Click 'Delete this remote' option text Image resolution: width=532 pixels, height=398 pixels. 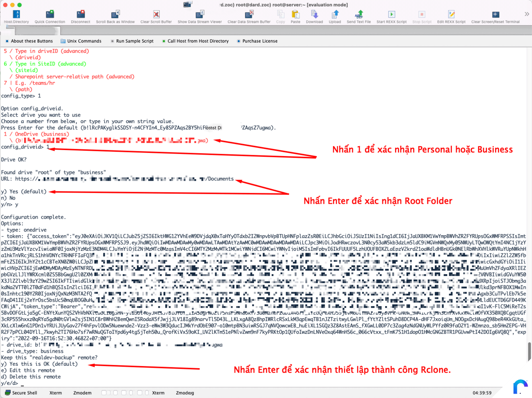tap(35, 377)
